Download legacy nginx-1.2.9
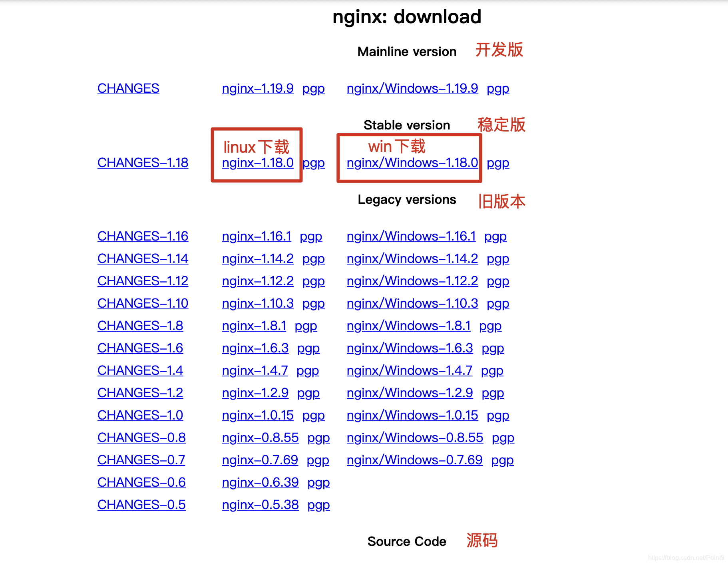Viewport: 728px width, 565px height. coord(255,393)
